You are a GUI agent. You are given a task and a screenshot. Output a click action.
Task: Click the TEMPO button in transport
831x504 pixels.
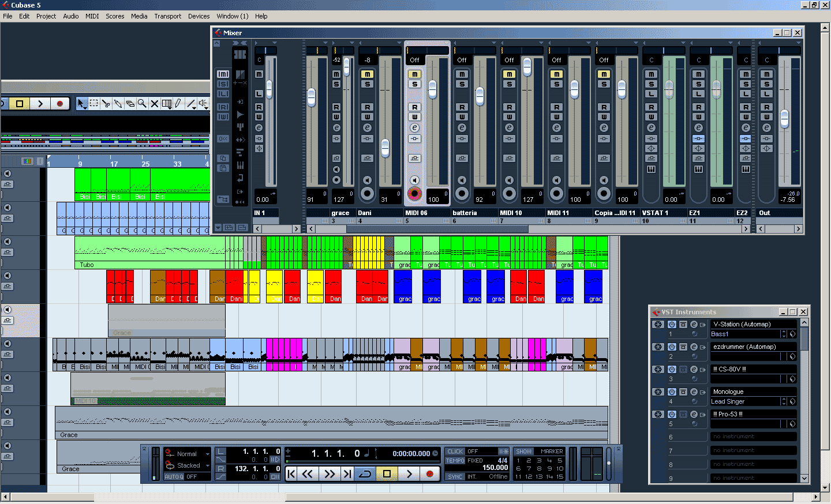(x=455, y=461)
